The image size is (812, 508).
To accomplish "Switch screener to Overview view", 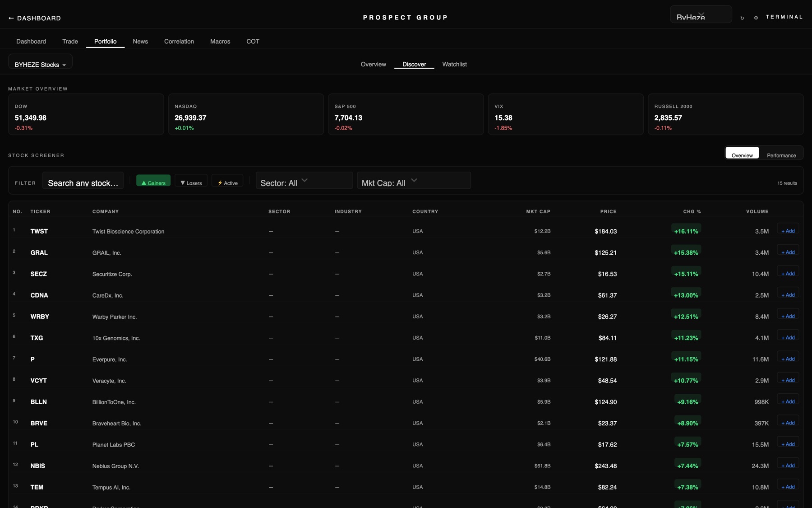I will (x=742, y=153).
